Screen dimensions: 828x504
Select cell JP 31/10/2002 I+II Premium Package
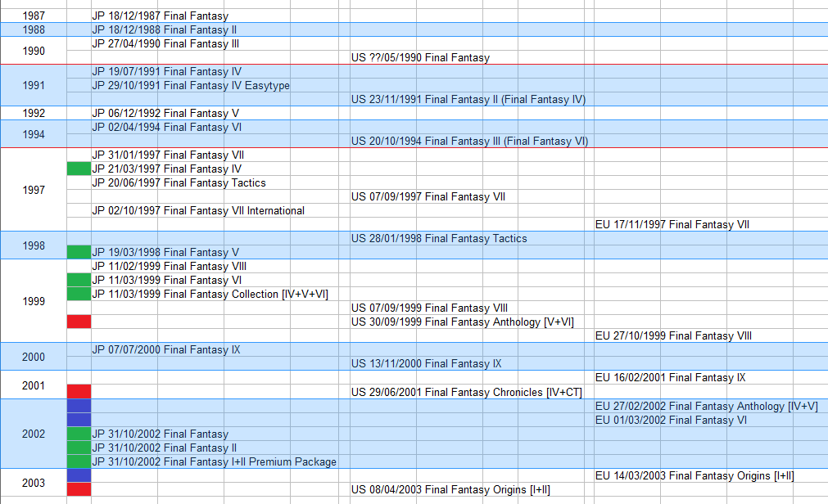point(214,461)
